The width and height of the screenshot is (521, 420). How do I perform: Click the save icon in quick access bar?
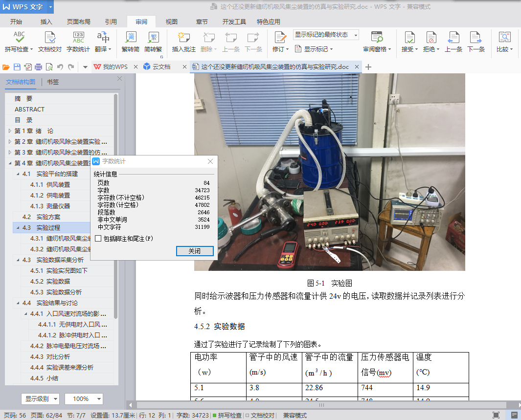(x=17, y=67)
